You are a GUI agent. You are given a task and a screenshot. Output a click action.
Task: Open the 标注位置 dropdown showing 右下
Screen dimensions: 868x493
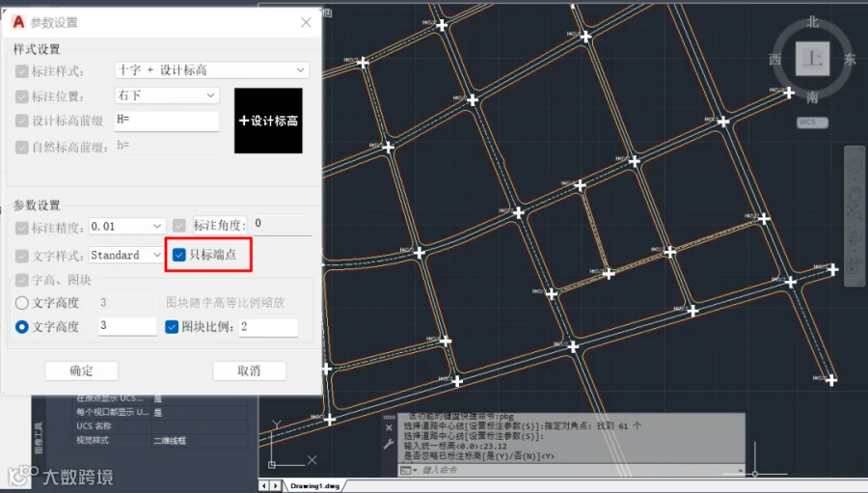pos(167,96)
